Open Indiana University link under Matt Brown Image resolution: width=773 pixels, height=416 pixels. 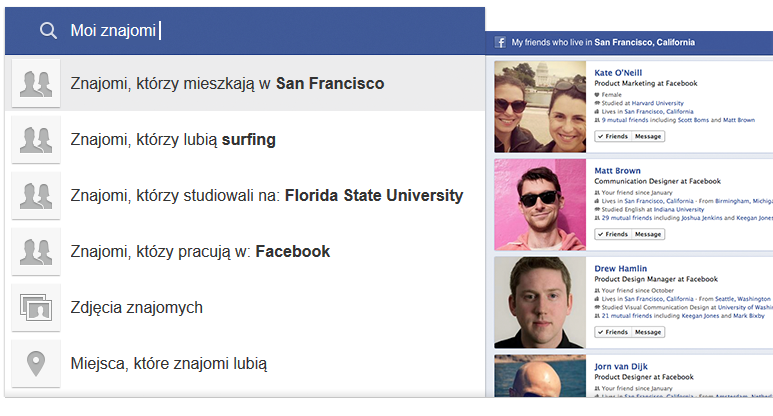pyautogui.click(x=679, y=209)
